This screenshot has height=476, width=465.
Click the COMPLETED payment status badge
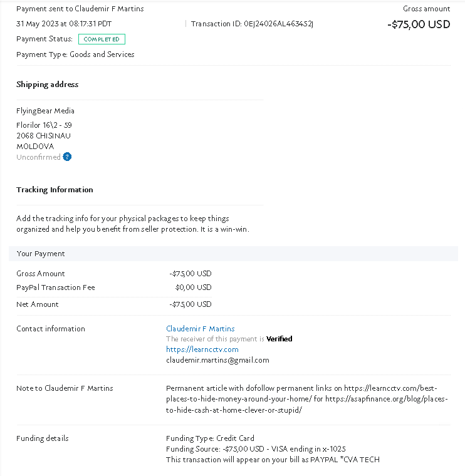(102, 39)
